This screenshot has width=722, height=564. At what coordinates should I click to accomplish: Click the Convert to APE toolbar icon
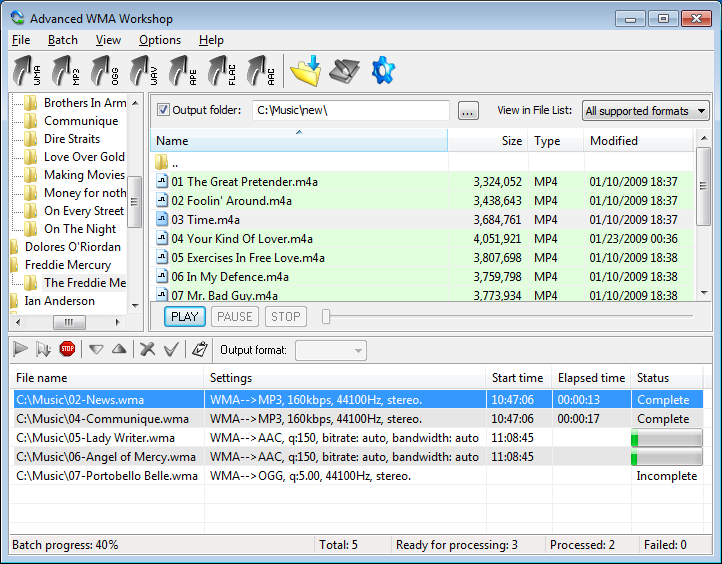tap(184, 70)
